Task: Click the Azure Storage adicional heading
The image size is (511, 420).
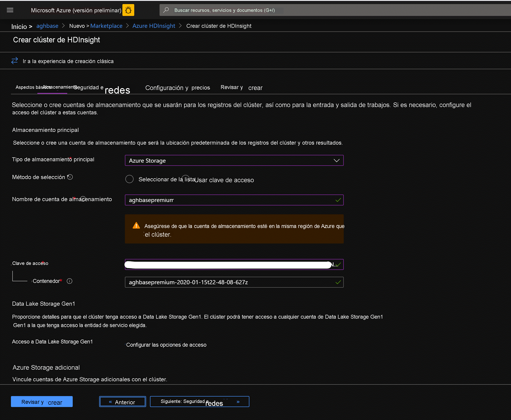Action: [x=46, y=368]
